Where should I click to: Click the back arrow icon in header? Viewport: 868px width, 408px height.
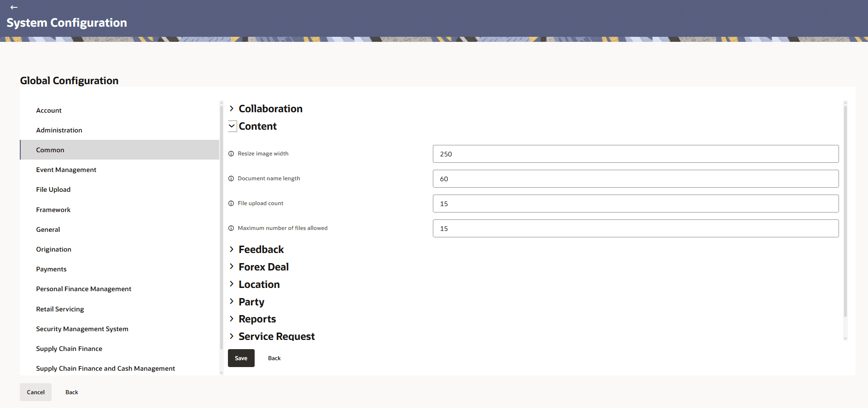(x=14, y=7)
